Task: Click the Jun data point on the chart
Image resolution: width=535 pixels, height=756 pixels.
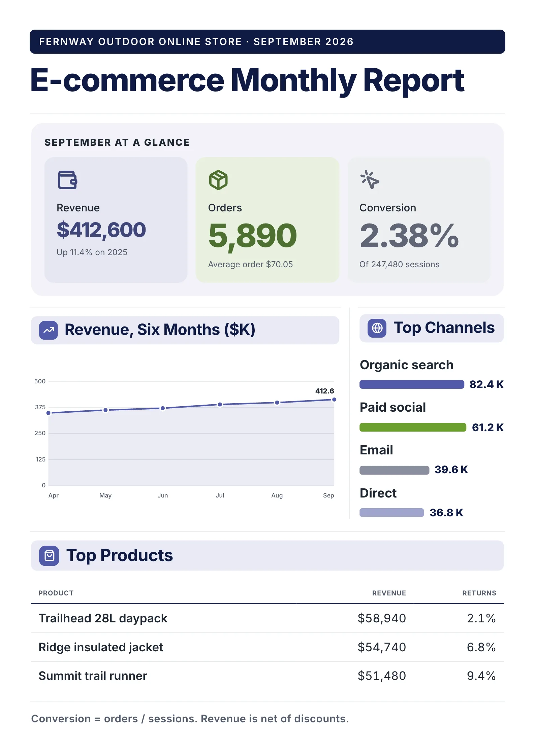Action: (x=163, y=408)
